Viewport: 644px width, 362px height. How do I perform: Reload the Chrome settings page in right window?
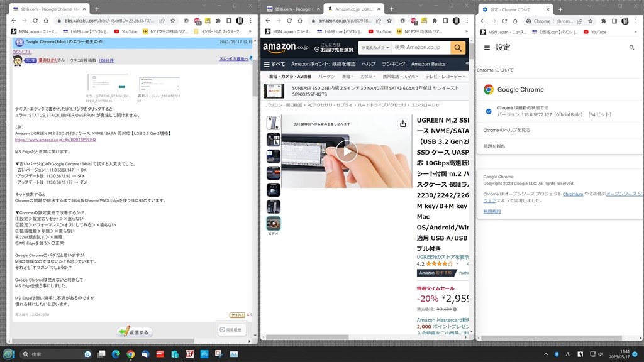click(504, 21)
